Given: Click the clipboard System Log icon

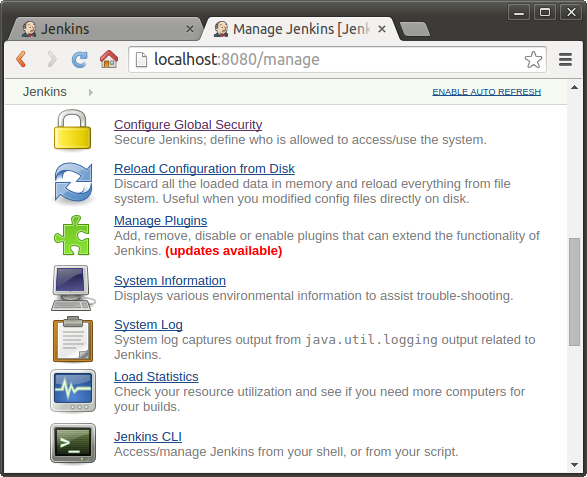Looking at the screenshot, I should click(73, 339).
